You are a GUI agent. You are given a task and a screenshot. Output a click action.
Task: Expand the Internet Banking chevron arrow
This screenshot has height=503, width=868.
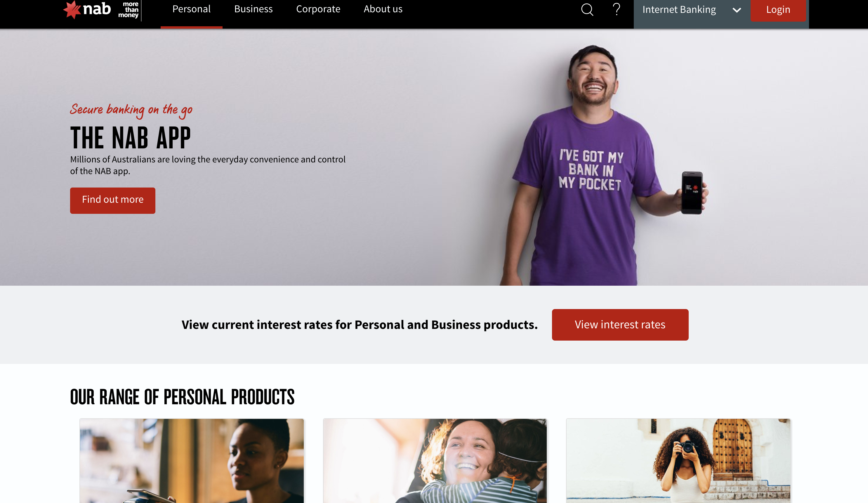(x=736, y=10)
